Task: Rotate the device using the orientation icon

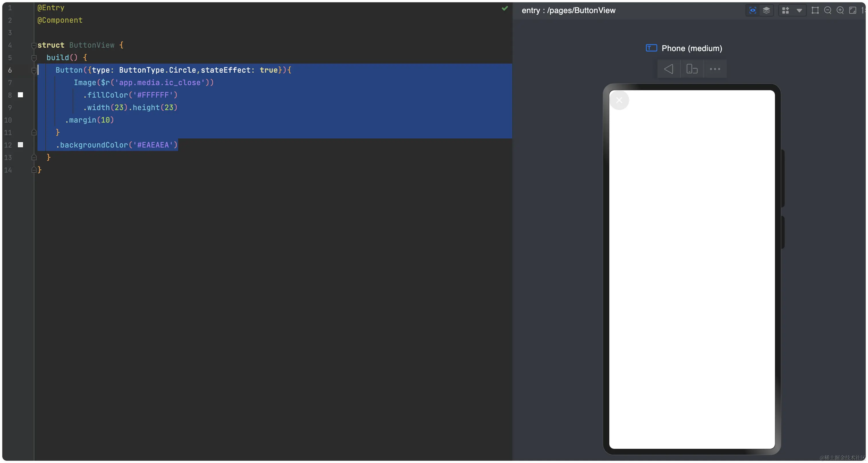Action: coord(692,69)
